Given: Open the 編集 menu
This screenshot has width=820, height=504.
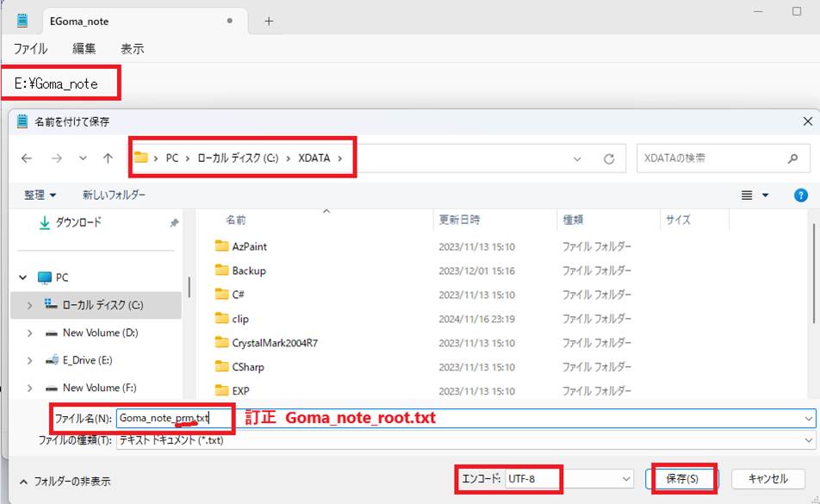Looking at the screenshot, I should click(x=84, y=49).
